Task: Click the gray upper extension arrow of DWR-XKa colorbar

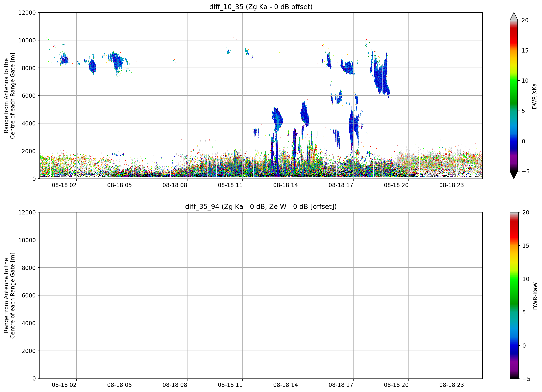Action: pos(514,16)
